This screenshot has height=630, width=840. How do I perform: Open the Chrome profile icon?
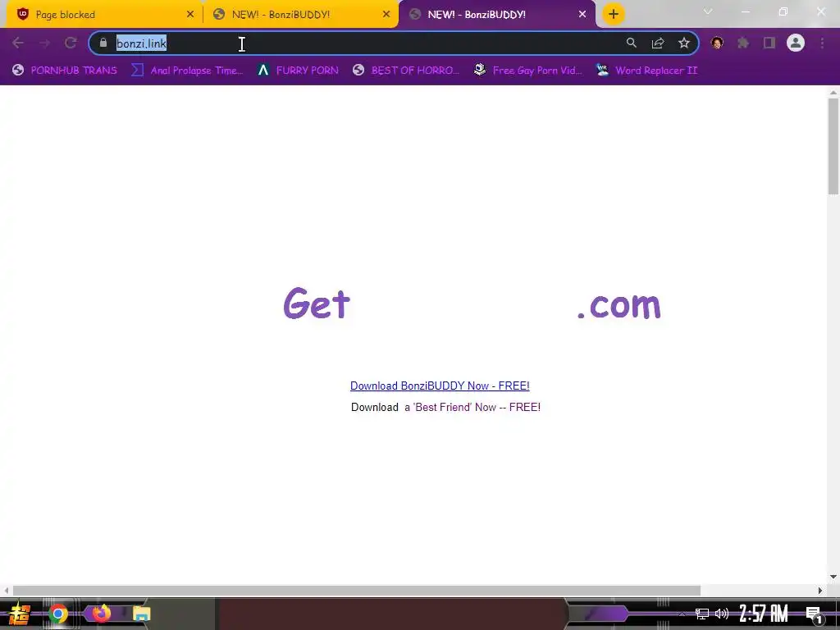click(x=796, y=43)
